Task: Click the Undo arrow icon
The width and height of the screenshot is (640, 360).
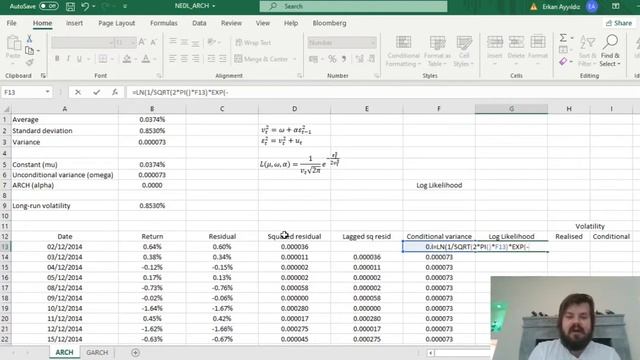Action: 85,6
